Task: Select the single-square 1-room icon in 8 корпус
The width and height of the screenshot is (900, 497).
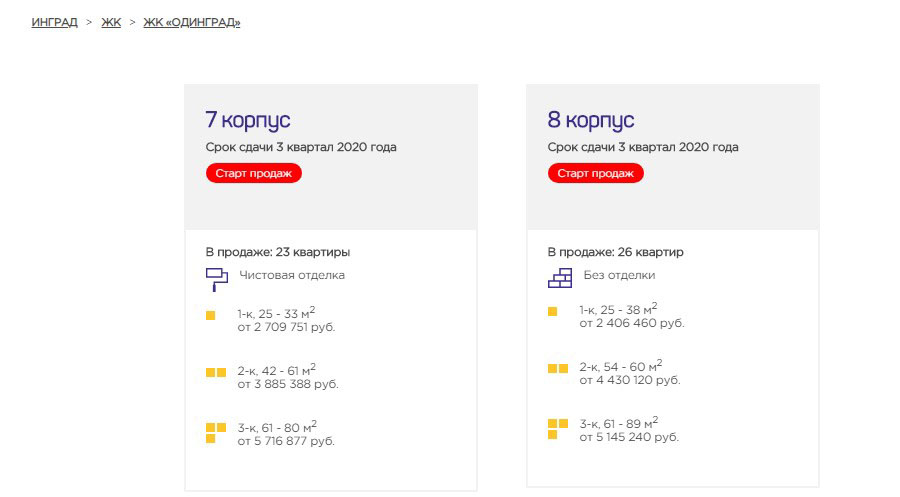Action: tap(552, 311)
